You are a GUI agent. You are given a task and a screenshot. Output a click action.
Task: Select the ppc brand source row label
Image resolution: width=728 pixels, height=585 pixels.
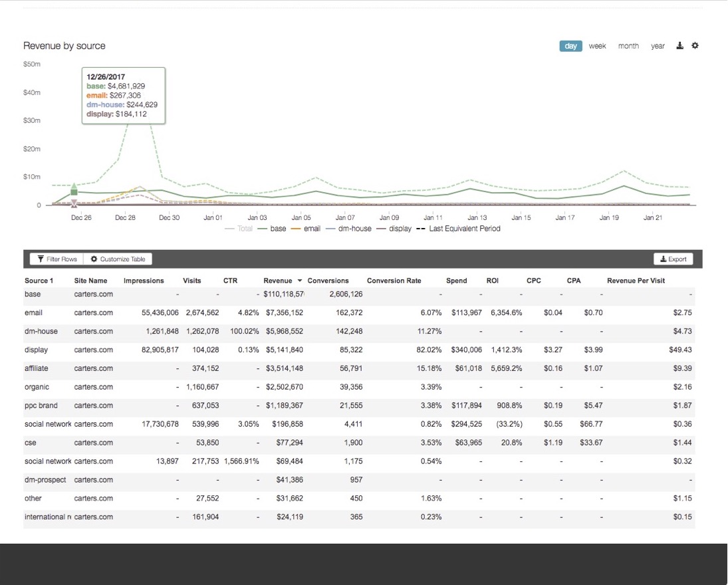(41, 406)
